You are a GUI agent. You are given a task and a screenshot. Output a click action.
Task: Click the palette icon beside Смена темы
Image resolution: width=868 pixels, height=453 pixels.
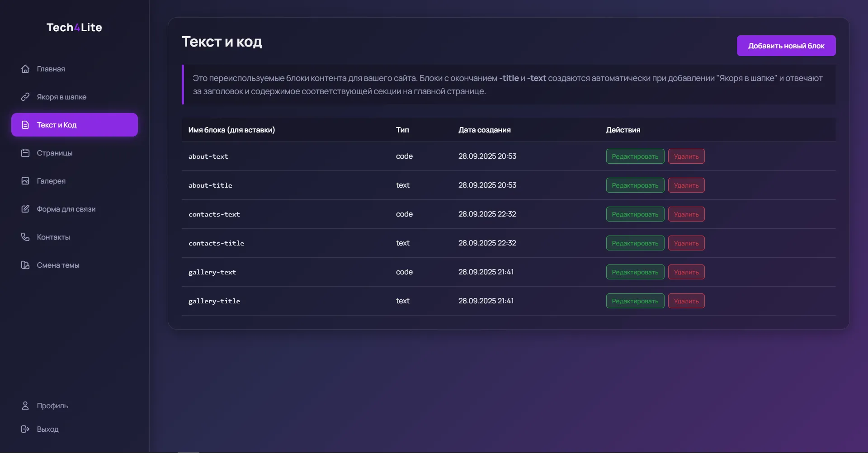click(25, 265)
